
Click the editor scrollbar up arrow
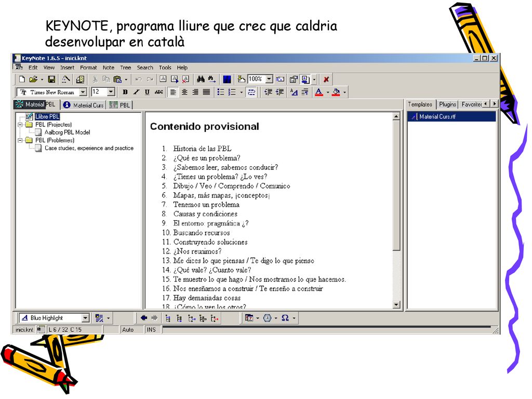[x=396, y=117]
